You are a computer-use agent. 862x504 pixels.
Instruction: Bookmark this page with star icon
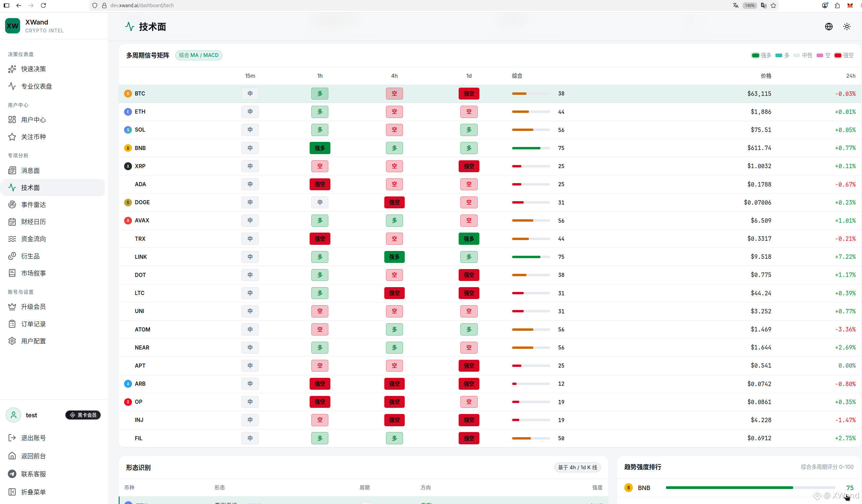tap(773, 5)
